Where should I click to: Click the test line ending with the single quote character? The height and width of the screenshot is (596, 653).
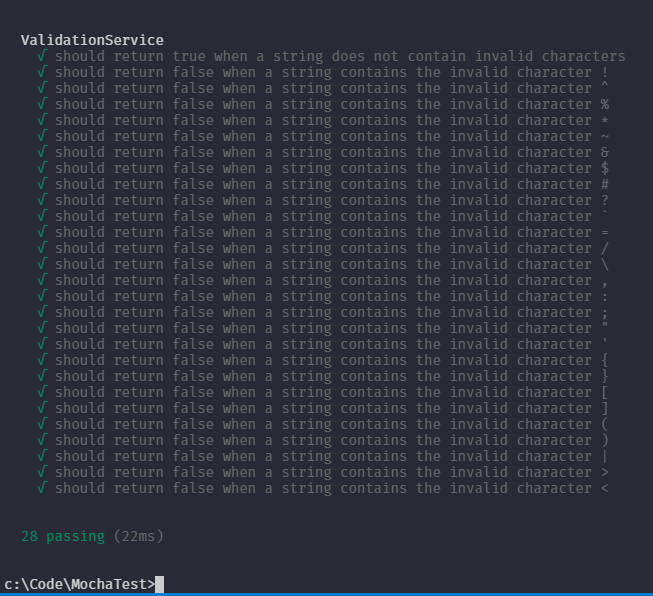pos(323,344)
